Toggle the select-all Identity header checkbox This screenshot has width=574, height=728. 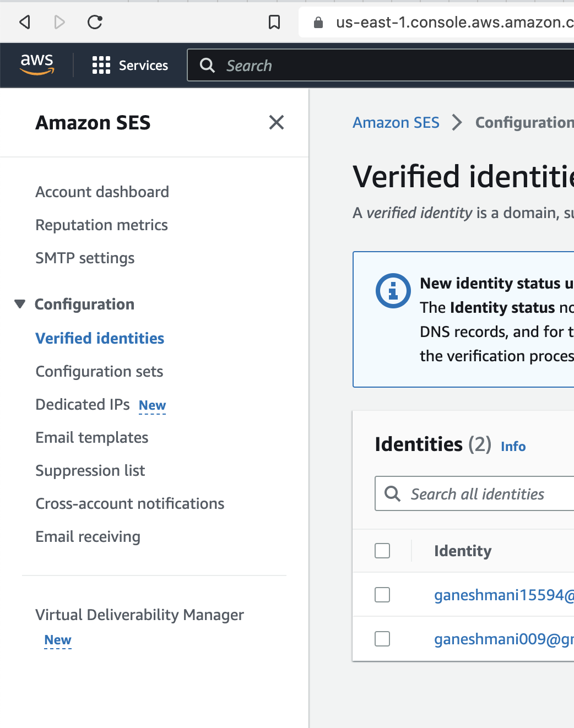click(x=382, y=551)
